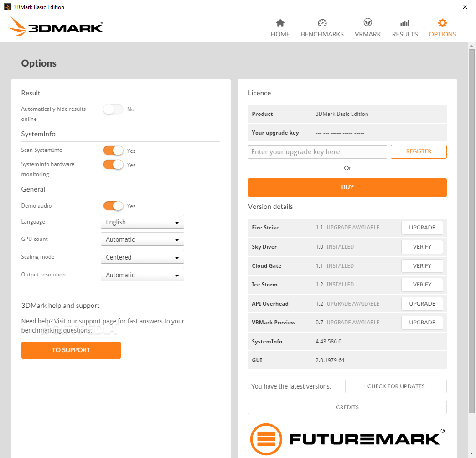
Task: Open the Language dropdown
Action: pos(142,222)
